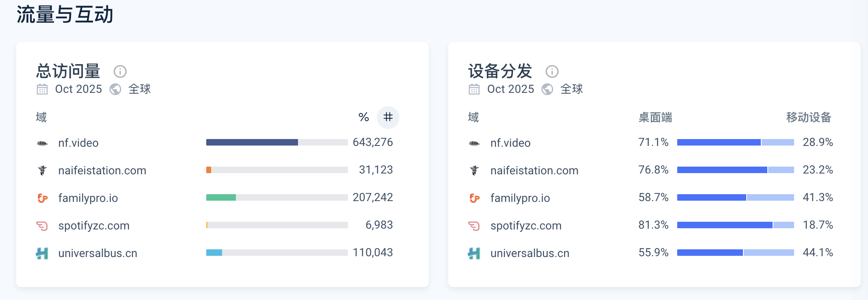Click the 31,123 visits value
This screenshot has height=300, width=868.
(376, 170)
